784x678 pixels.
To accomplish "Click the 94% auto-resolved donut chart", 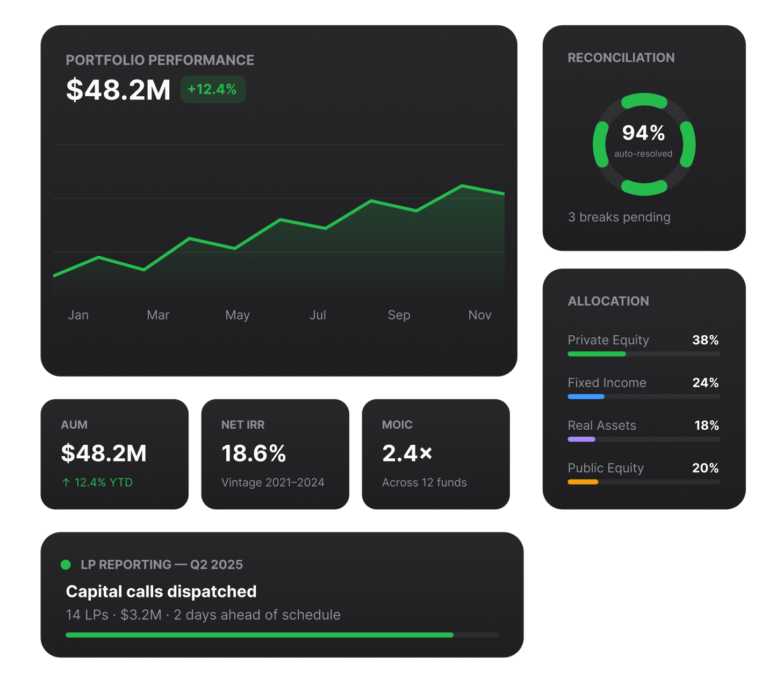I will pyautogui.click(x=644, y=145).
